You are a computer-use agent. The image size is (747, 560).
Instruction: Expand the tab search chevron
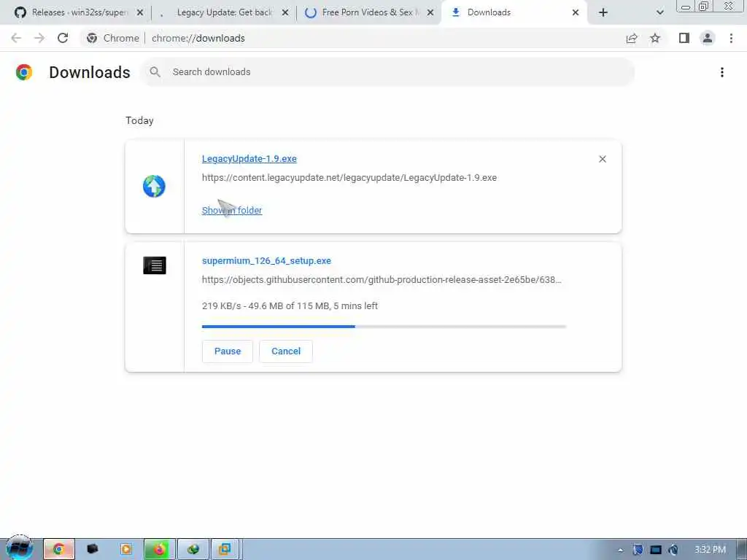click(659, 12)
